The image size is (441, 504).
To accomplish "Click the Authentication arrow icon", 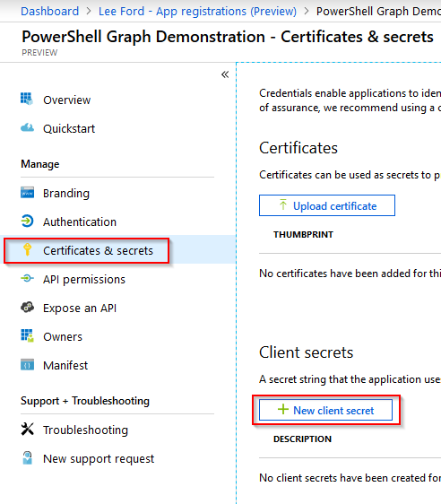I will pos(27,222).
